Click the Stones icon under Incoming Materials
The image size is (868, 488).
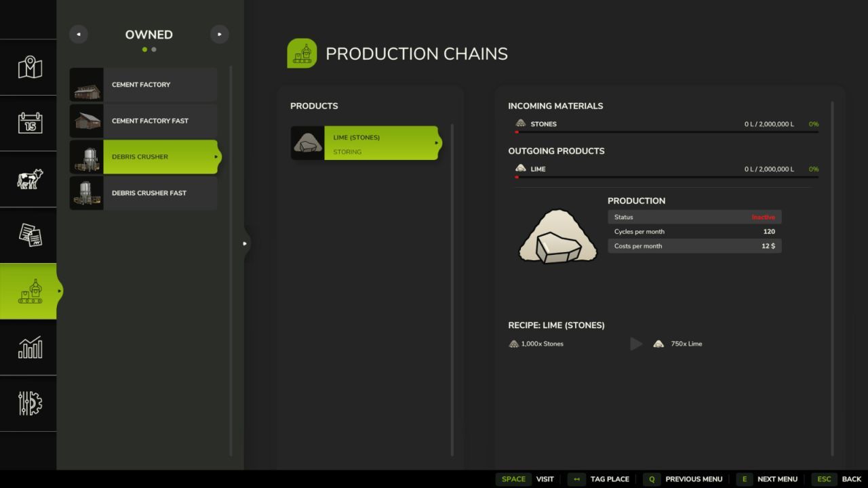[x=521, y=123]
